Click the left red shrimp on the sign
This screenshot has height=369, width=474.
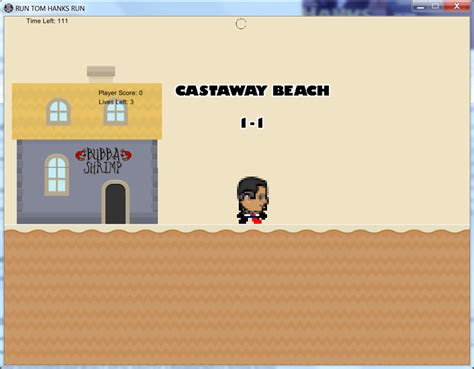tap(80, 155)
